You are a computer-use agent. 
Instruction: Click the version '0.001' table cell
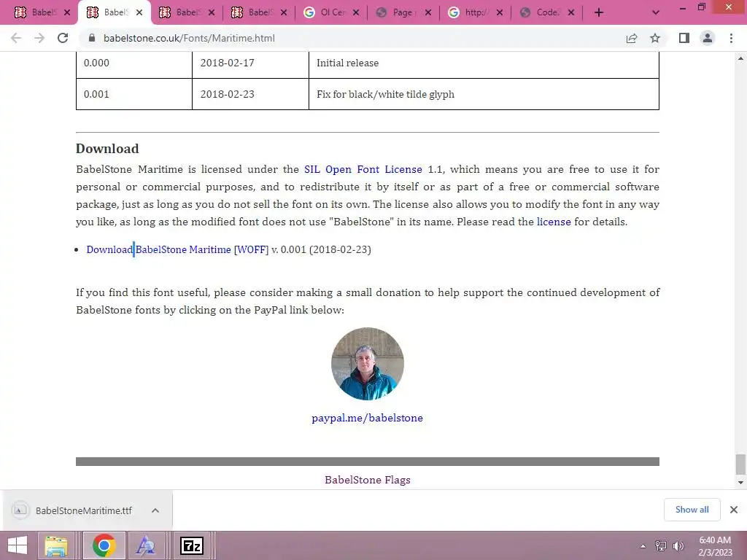(x=134, y=94)
